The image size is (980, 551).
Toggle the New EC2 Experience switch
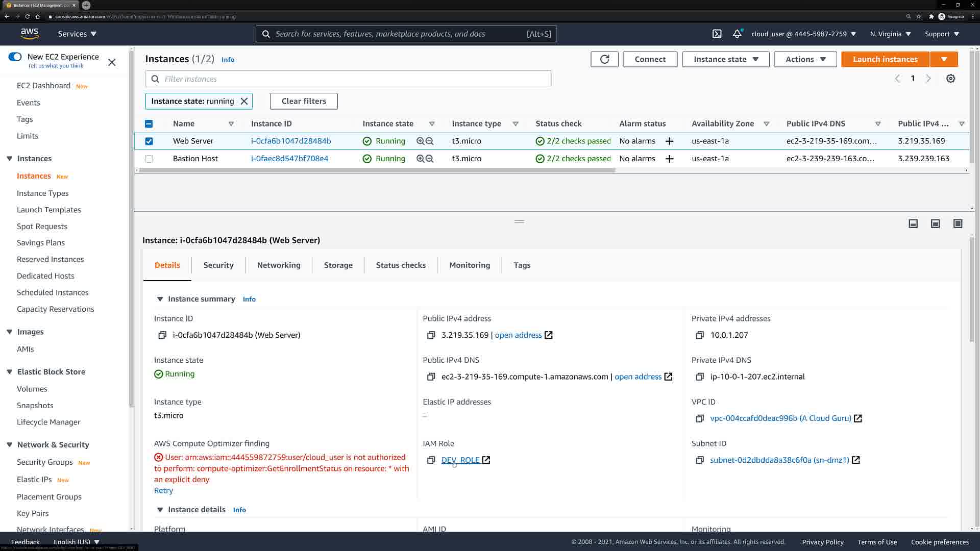point(15,57)
